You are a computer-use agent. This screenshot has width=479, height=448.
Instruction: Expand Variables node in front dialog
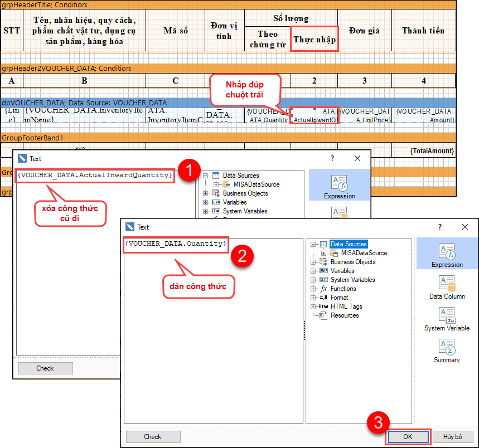coord(314,271)
